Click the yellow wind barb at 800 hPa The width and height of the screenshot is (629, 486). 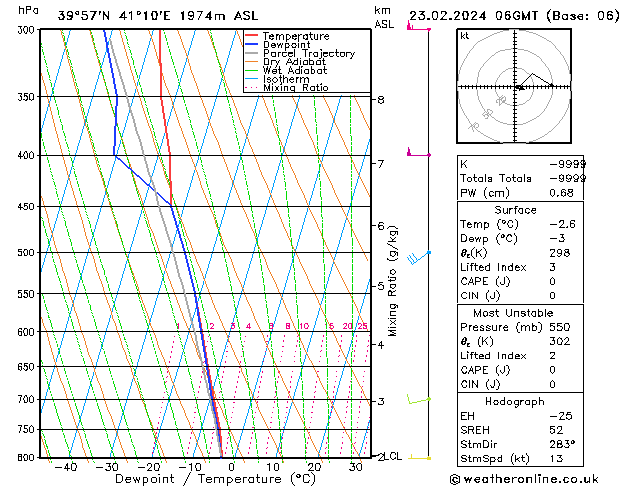click(x=420, y=458)
